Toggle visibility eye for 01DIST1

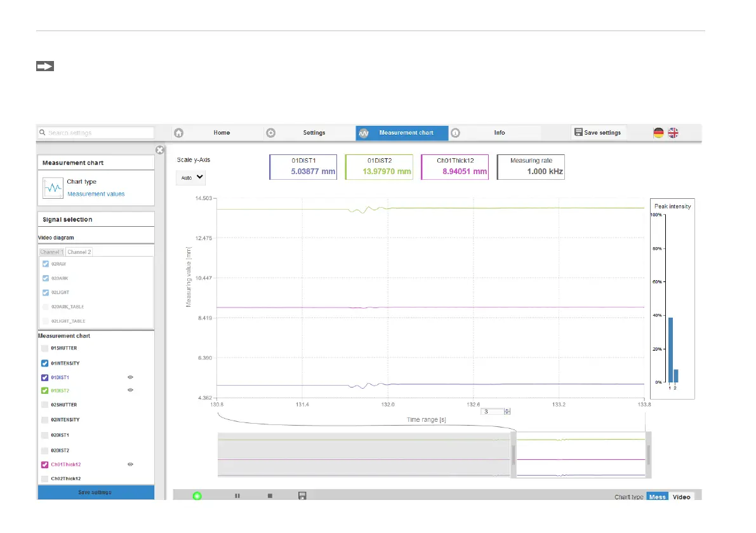pos(130,377)
